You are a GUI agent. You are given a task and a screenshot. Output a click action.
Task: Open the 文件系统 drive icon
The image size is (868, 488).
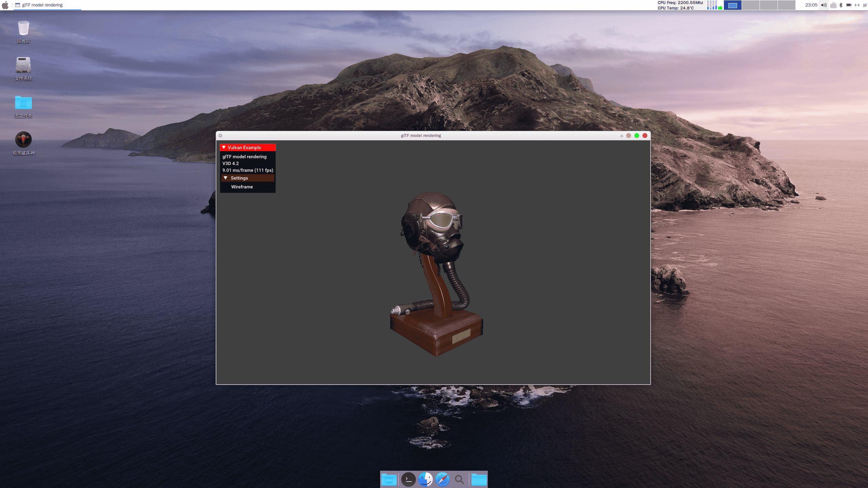coord(23,65)
